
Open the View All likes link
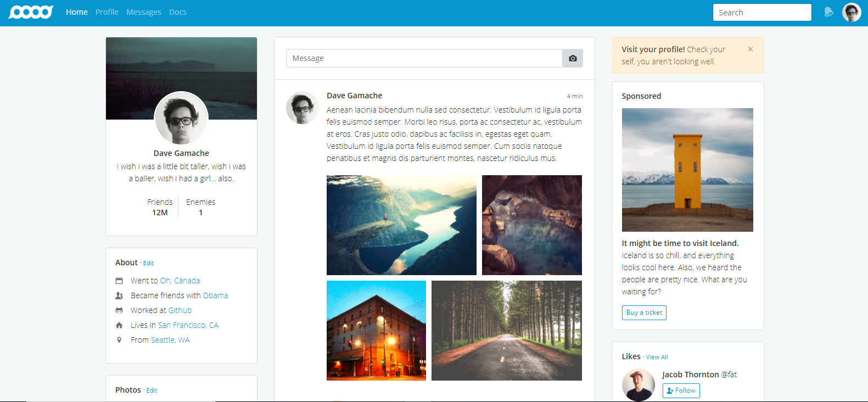[657, 357]
